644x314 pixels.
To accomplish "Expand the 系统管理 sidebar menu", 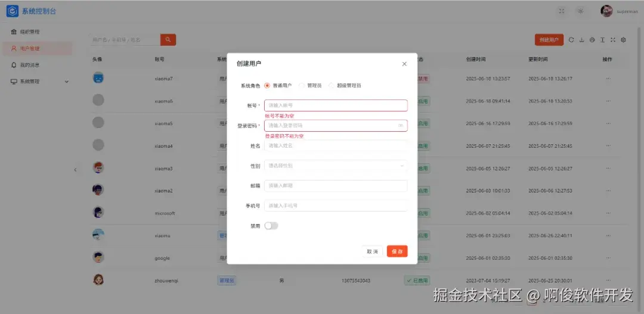I will (37, 81).
